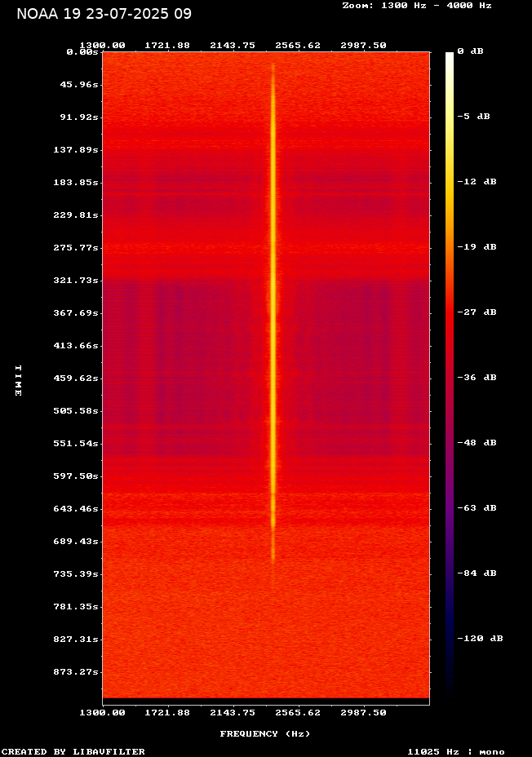
Task: Click the top axis label '2987.50'
Action: pos(363,46)
